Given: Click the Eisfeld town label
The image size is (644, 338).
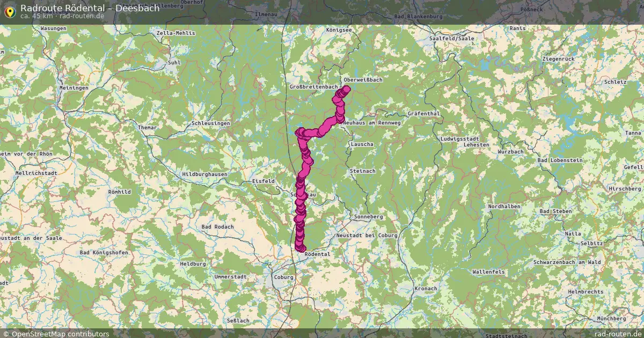Looking at the screenshot, I should pyautogui.click(x=264, y=181).
